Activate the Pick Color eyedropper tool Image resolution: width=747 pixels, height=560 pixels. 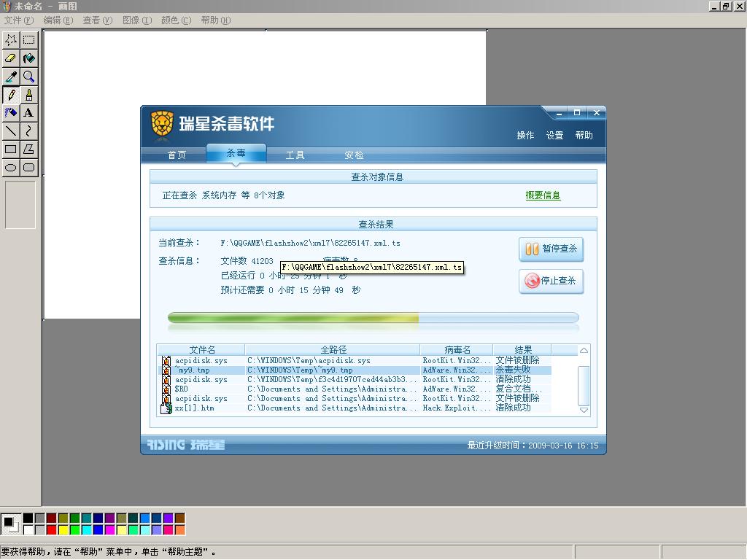11,76
